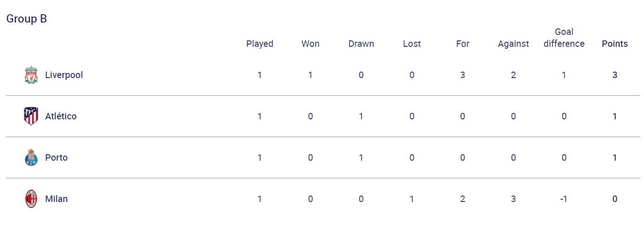Click the Atlético club crest icon
The image size is (644, 230).
tap(31, 116)
